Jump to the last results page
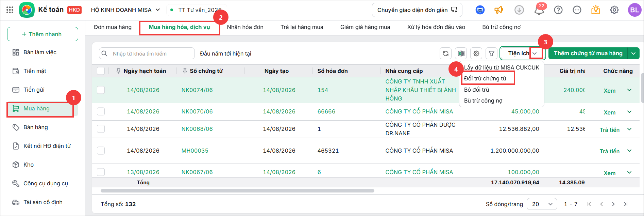This screenshot has height=216, width=644. point(626,204)
